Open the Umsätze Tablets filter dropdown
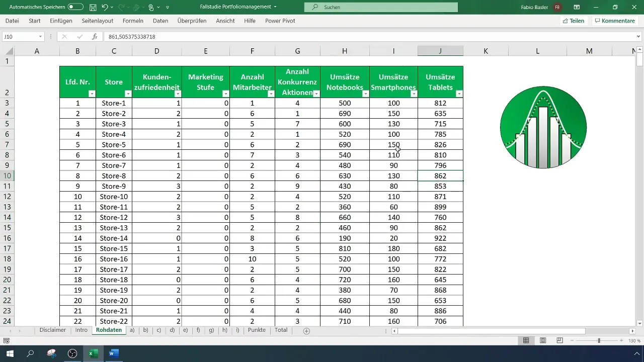Viewport: 644px width, 362px height. click(459, 94)
